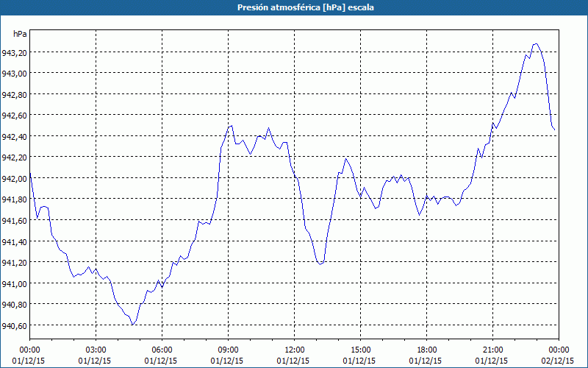Select the 21:00 time label

[492, 350]
